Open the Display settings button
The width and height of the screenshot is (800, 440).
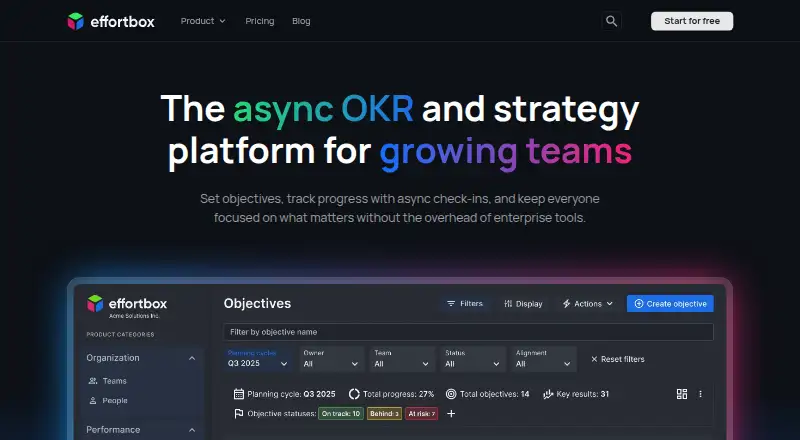point(523,304)
